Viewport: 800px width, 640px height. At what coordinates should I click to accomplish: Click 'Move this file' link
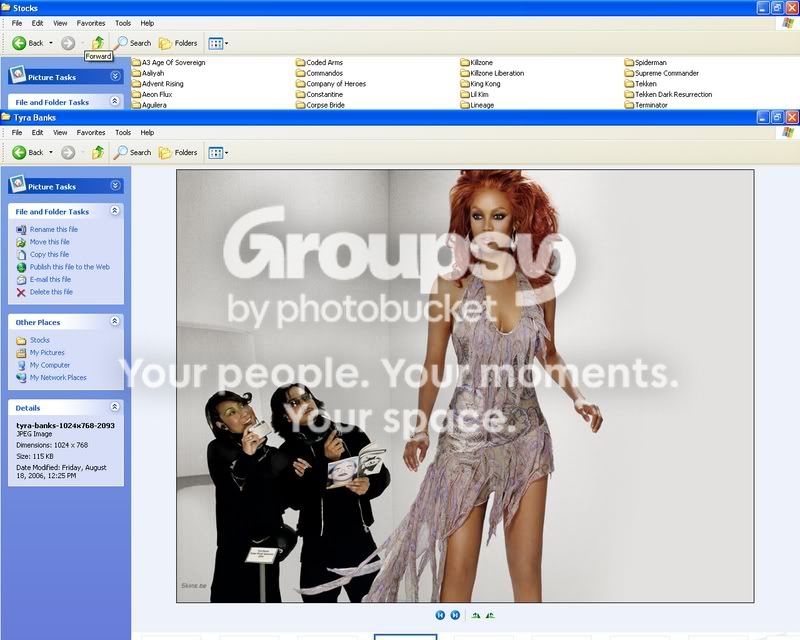49,242
